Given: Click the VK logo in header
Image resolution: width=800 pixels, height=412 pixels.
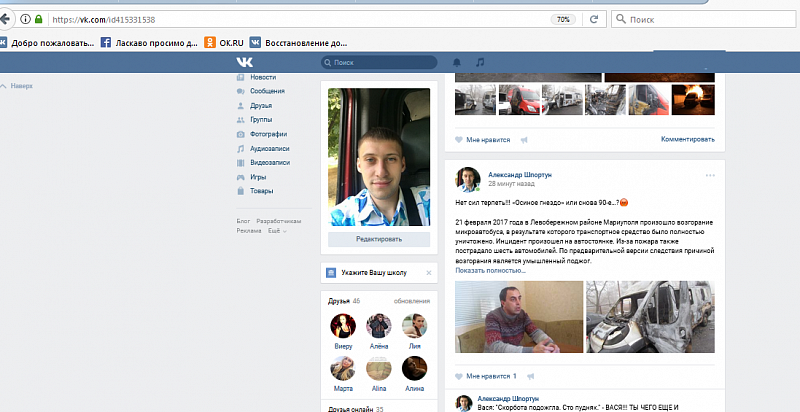Looking at the screenshot, I should tap(244, 62).
